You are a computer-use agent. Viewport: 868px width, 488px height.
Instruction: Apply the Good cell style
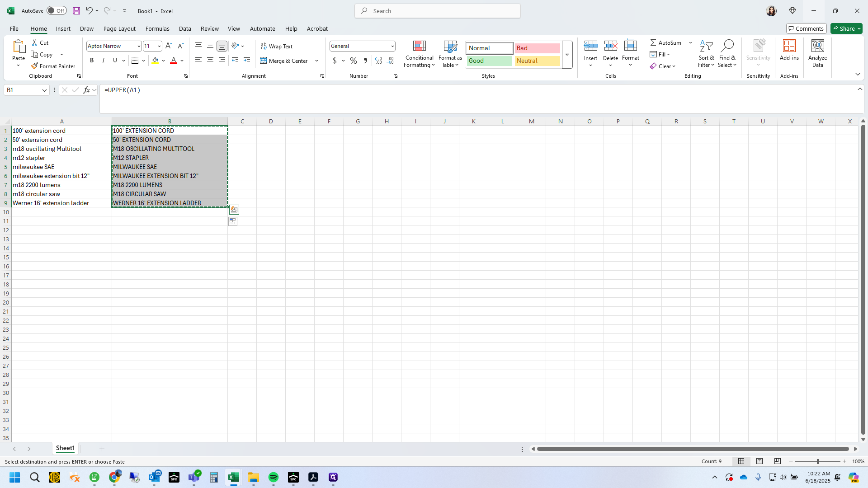pyautogui.click(x=489, y=61)
